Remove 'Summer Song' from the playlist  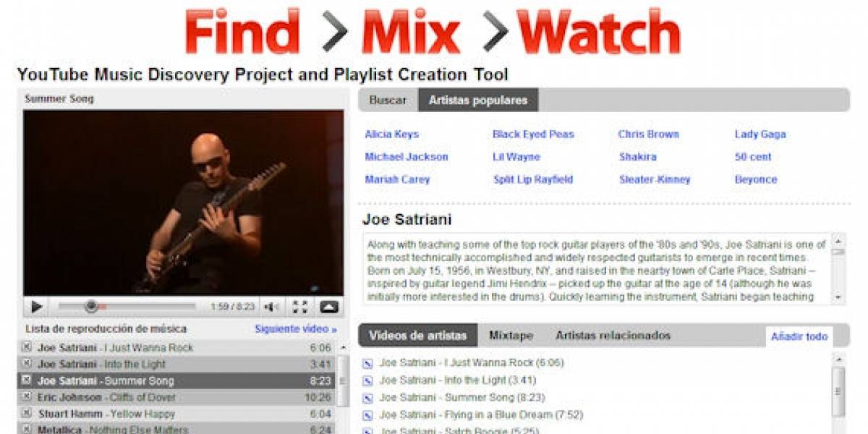click(x=27, y=380)
